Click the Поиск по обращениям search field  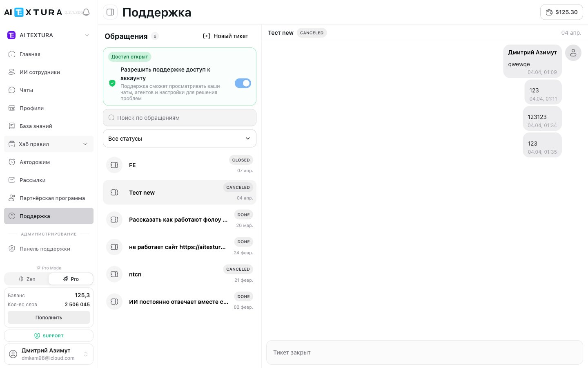tap(180, 118)
